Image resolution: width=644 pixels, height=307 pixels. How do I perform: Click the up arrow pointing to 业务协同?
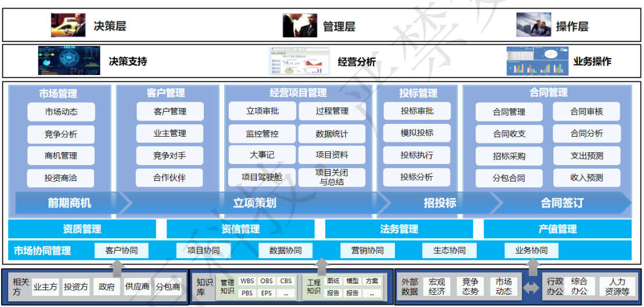point(533,267)
